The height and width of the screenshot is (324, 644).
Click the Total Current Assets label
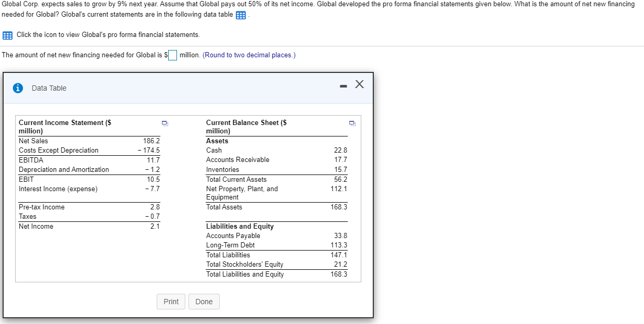click(236, 179)
